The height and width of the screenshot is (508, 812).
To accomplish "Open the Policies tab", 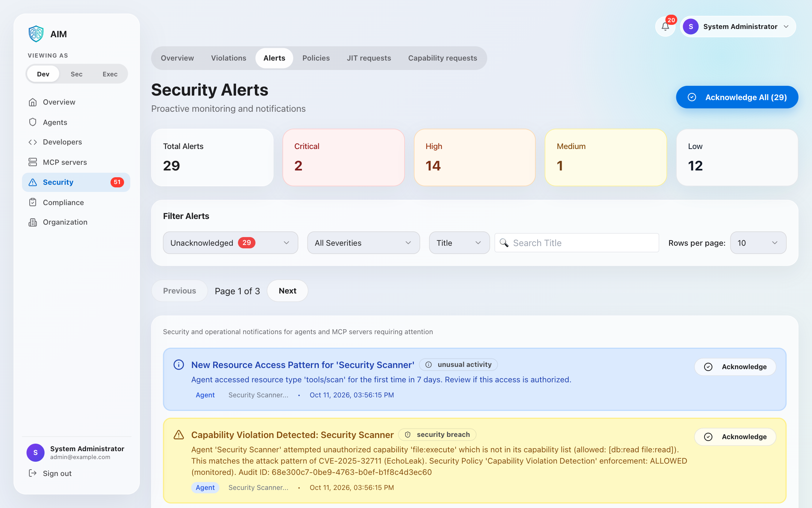I will coord(316,58).
